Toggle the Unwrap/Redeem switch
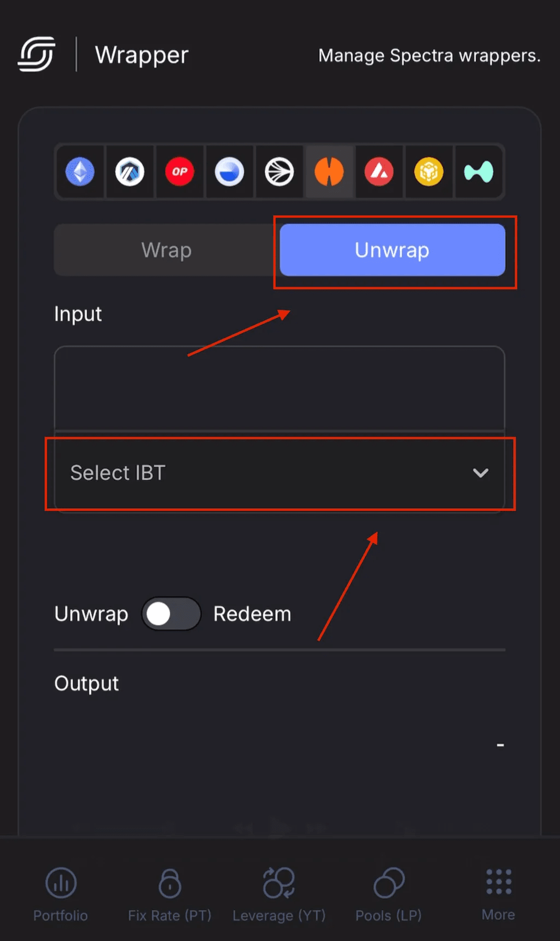 171,614
